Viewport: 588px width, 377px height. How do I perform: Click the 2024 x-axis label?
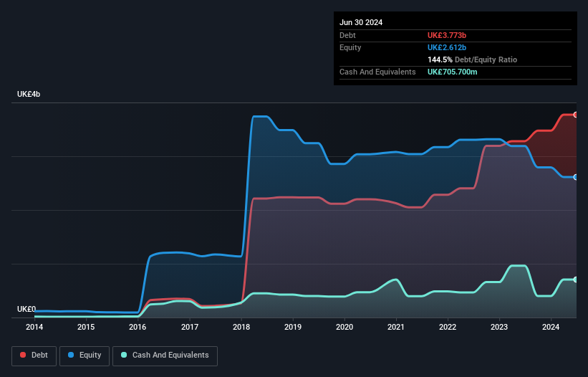[551, 327]
